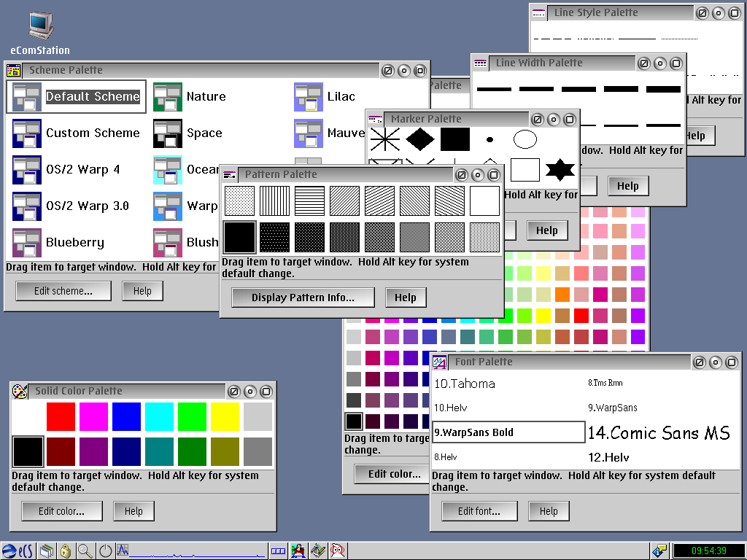Screen dimensions: 747x560
Task: Pick the asterisk marker in Marker Palette
Action: (x=385, y=139)
